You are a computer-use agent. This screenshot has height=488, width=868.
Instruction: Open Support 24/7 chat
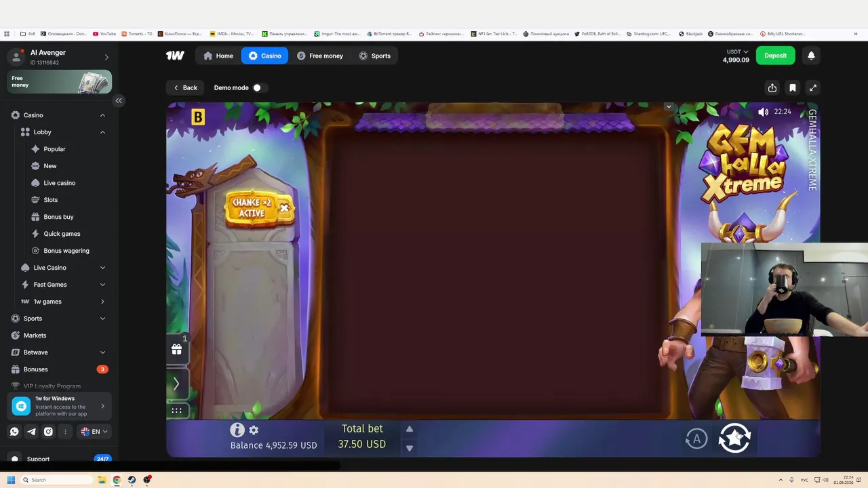coord(60,459)
